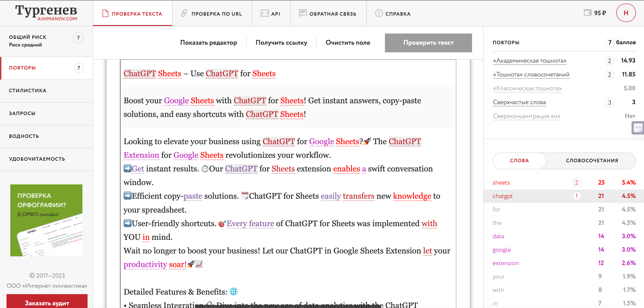
Task: Select the Слова tab
Action: (x=519, y=161)
